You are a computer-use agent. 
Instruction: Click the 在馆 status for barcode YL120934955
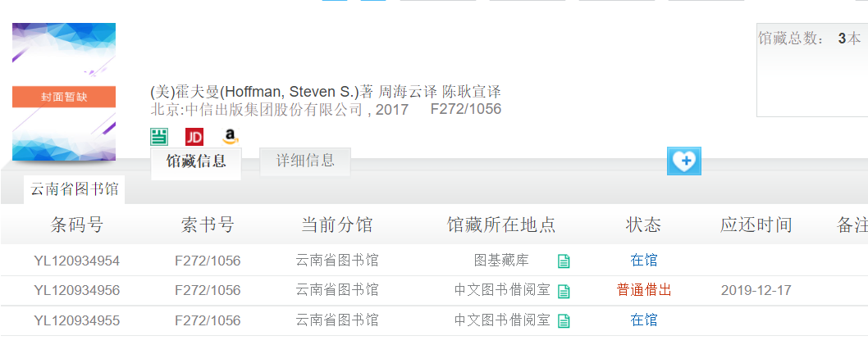pyautogui.click(x=644, y=320)
